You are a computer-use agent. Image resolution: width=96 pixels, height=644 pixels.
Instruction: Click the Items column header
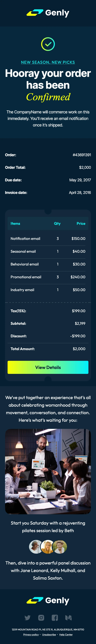pyautogui.click(x=15, y=224)
